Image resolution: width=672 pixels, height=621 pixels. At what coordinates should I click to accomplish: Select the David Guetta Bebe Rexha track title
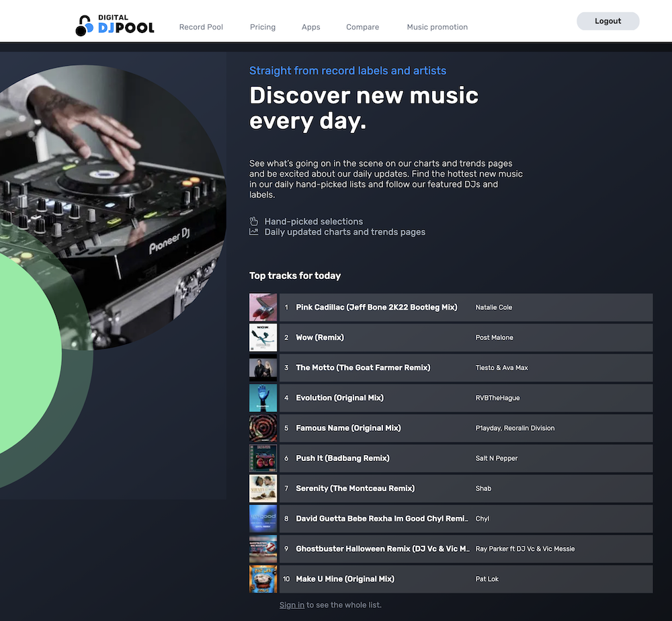click(382, 519)
